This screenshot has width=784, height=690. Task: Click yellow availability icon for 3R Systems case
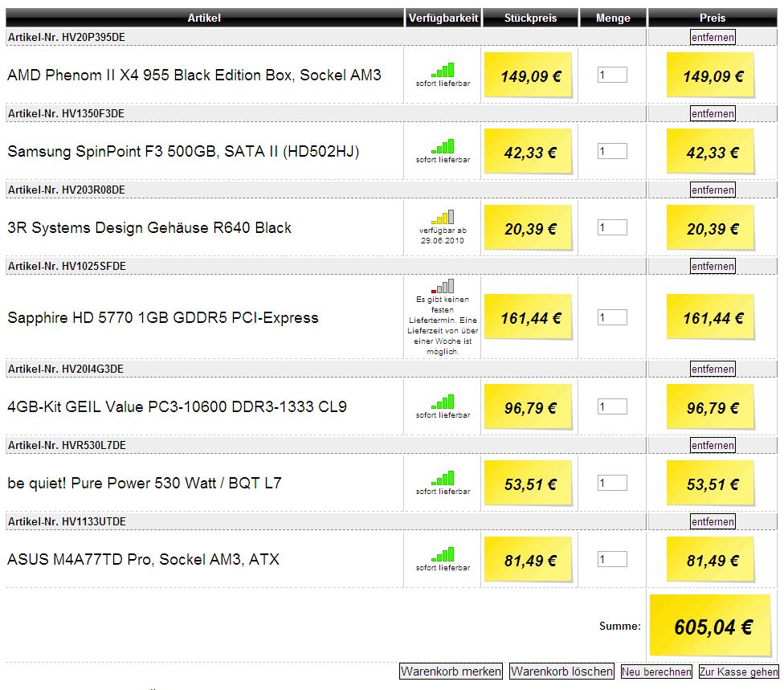click(x=443, y=217)
